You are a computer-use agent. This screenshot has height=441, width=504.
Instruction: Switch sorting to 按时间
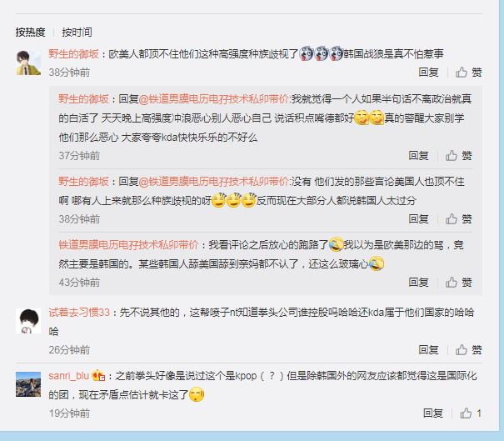point(77,33)
